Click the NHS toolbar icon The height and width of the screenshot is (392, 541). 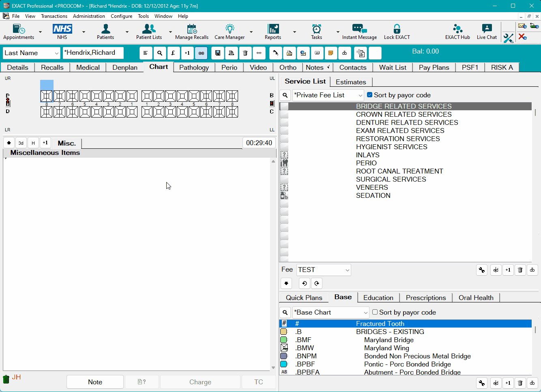click(62, 32)
